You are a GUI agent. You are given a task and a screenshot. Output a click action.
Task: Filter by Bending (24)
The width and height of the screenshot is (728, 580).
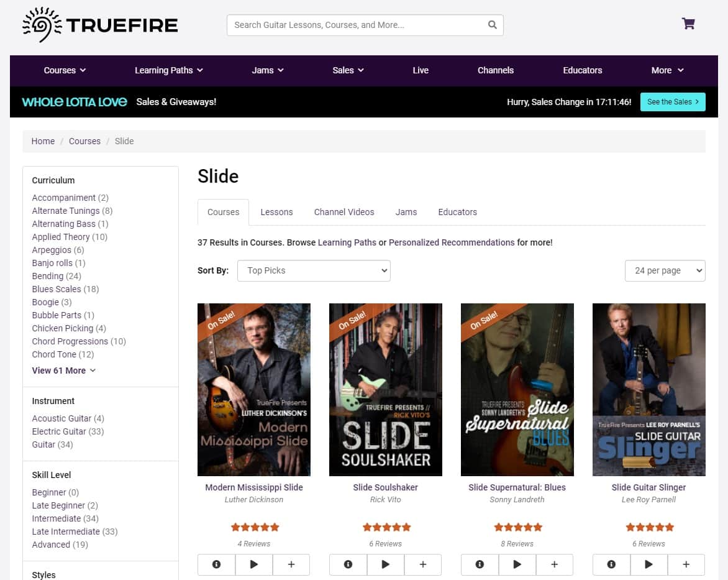click(56, 276)
